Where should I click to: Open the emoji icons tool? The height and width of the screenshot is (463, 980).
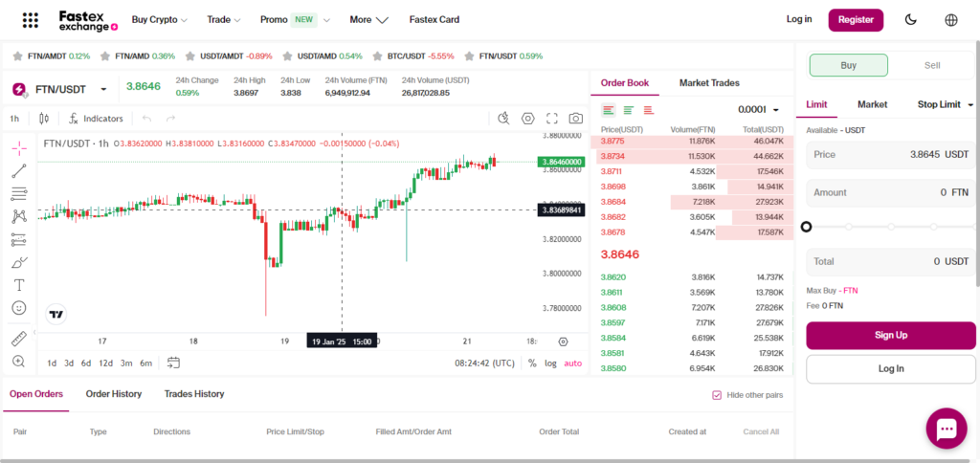[x=19, y=307]
